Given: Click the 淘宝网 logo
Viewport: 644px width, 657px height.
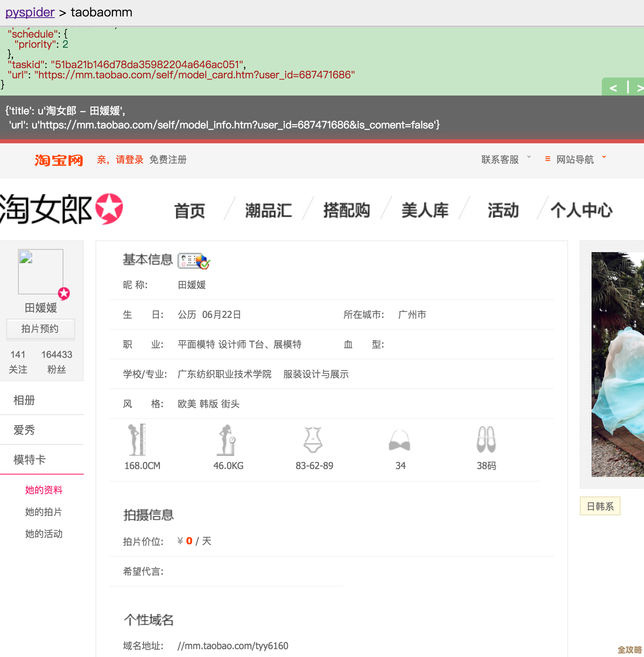Looking at the screenshot, I should [x=59, y=160].
